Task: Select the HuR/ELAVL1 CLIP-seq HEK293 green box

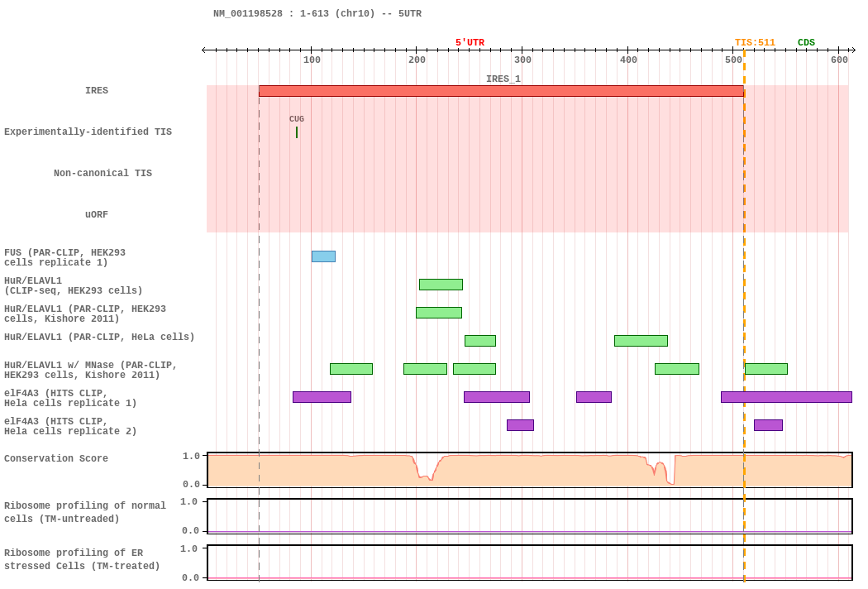Action: pos(441,285)
